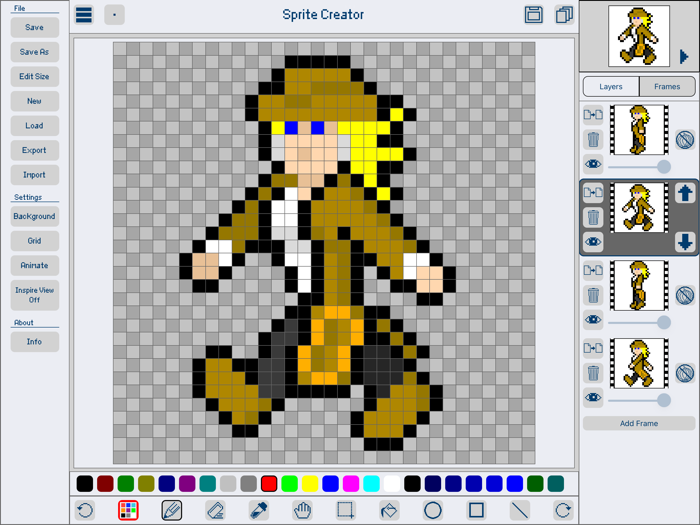Viewport: 700px width, 525px height.
Task: Click the undo arrow tool
Action: pos(85,510)
